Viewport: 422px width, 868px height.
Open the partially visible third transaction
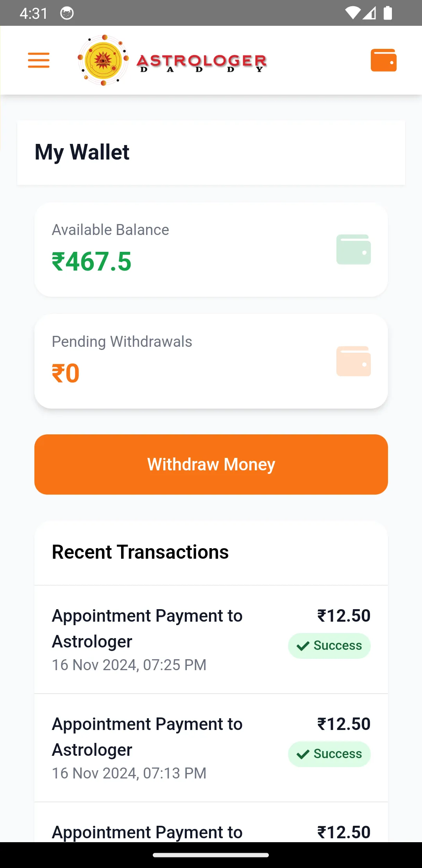click(211, 823)
